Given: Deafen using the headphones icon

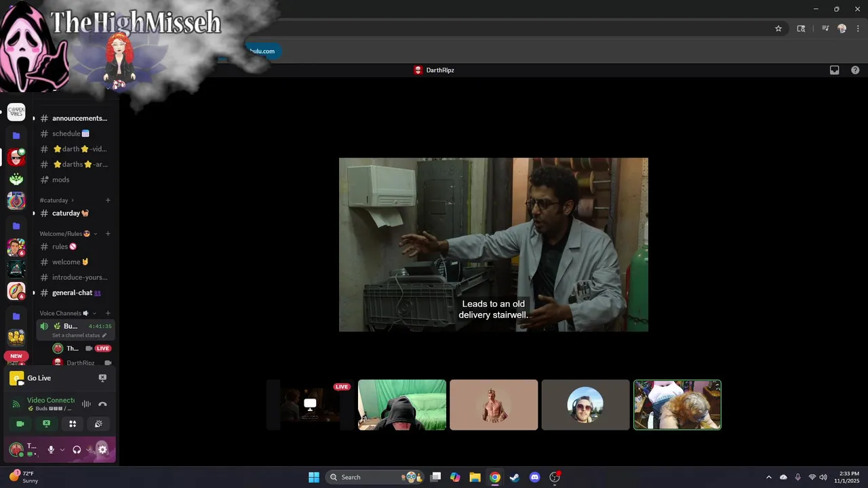Looking at the screenshot, I should click(77, 449).
